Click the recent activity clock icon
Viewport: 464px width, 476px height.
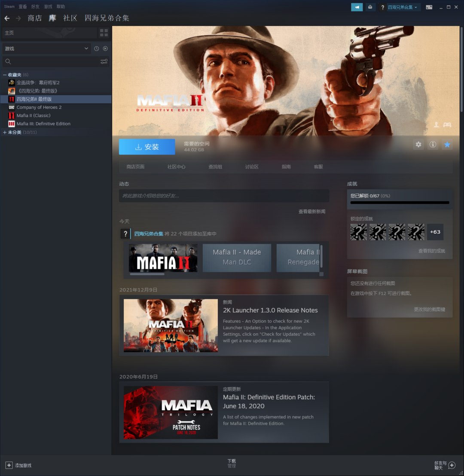[x=97, y=49]
